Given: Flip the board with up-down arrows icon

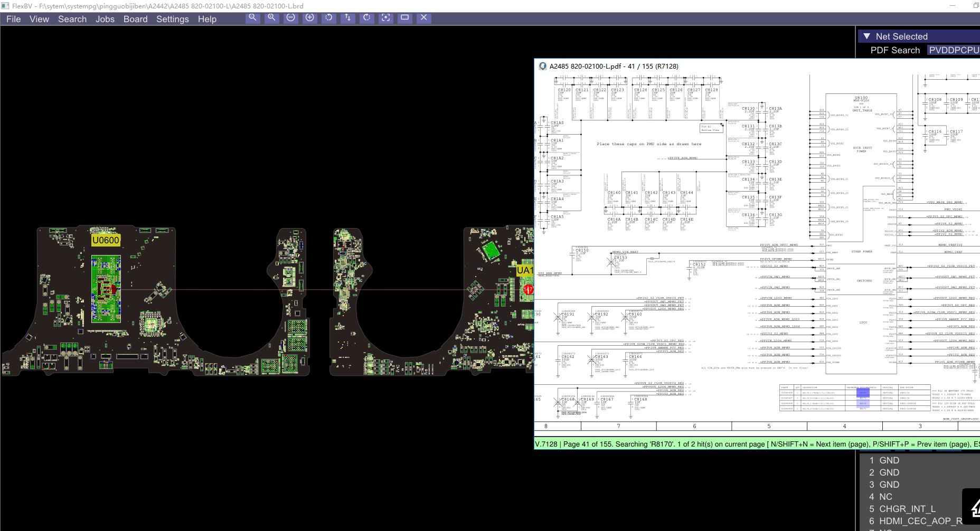Looking at the screenshot, I should click(347, 17).
